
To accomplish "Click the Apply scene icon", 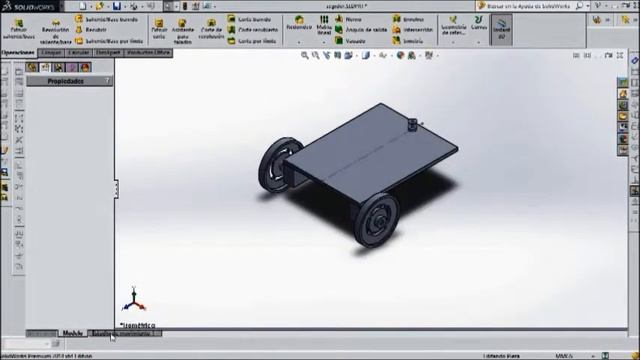I will click(x=411, y=55).
